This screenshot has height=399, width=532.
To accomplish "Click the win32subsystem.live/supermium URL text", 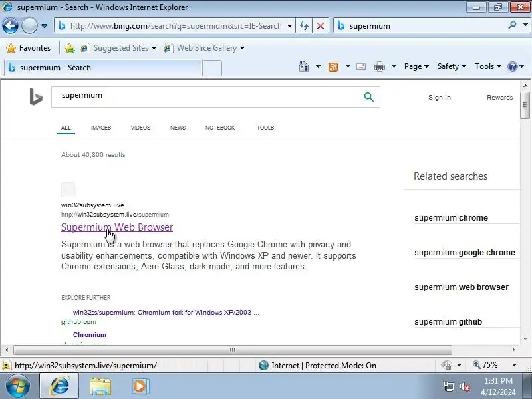I will 115,215.
